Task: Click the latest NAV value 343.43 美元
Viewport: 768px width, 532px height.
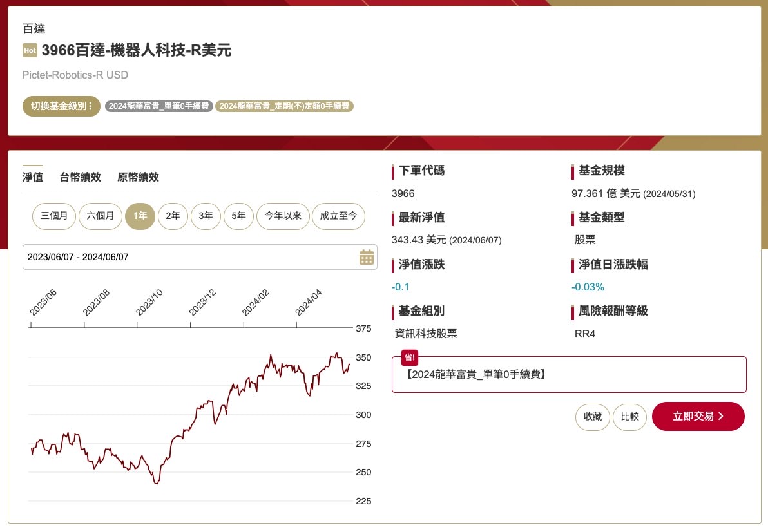Action: pos(419,240)
